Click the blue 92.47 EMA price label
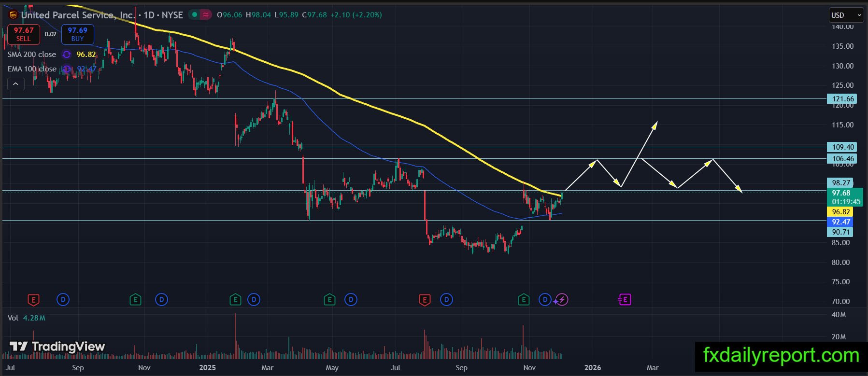The width and height of the screenshot is (868, 376). (x=840, y=222)
